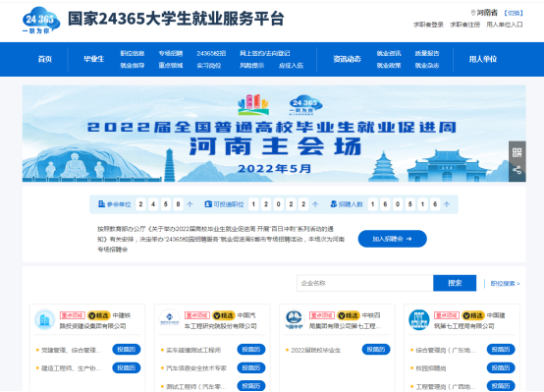
Task: Click 投简历 for 汽车信息安全技术专家
Action: (251, 367)
